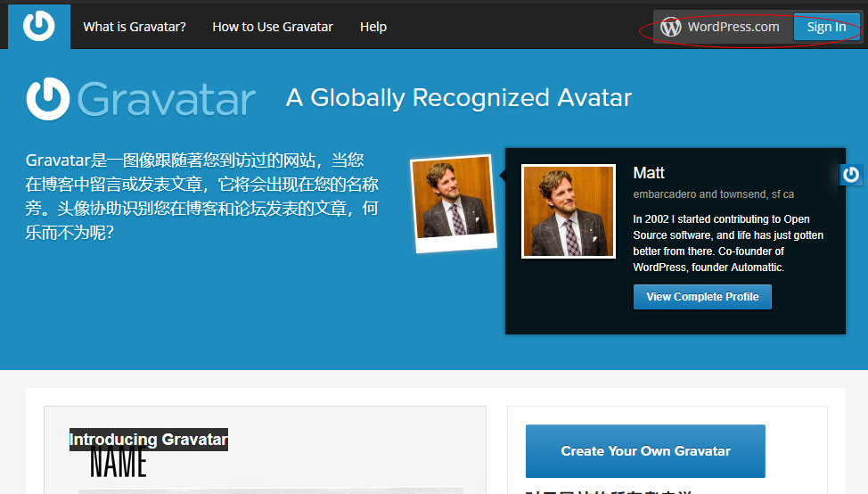Click the View Complete Profile button
This screenshot has width=868, height=494.
[702, 297]
